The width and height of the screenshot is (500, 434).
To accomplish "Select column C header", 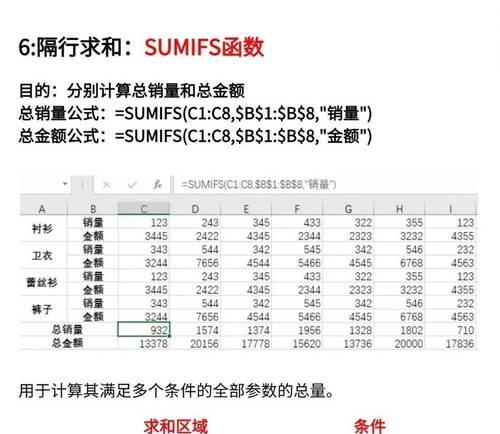I will coord(144,209).
